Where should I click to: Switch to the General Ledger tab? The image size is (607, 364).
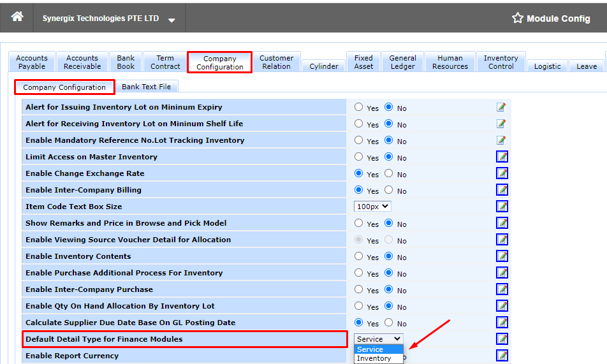402,62
